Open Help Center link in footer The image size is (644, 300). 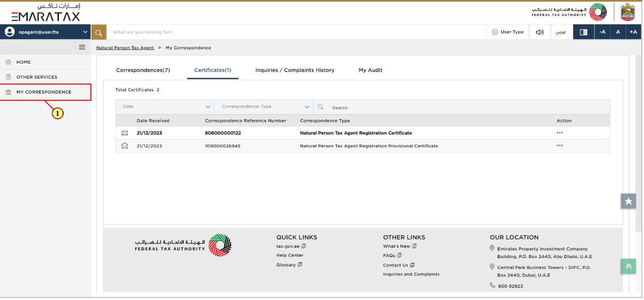click(290, 255)
